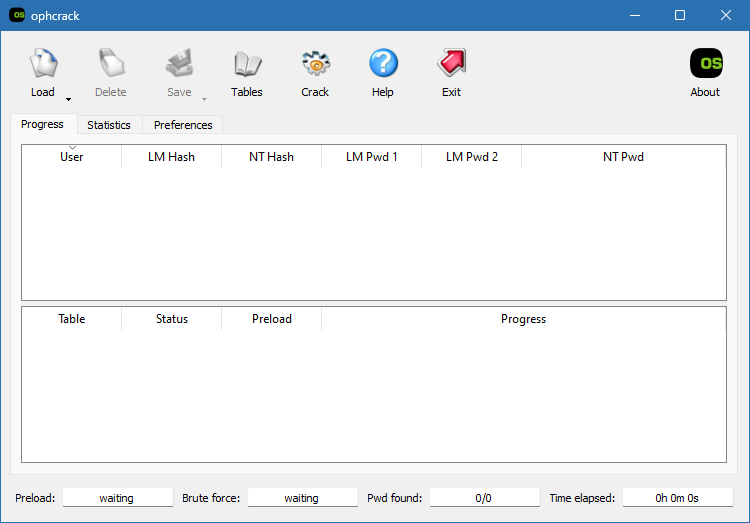Click the Pwd found 0/0 field

tap(485, 498)
